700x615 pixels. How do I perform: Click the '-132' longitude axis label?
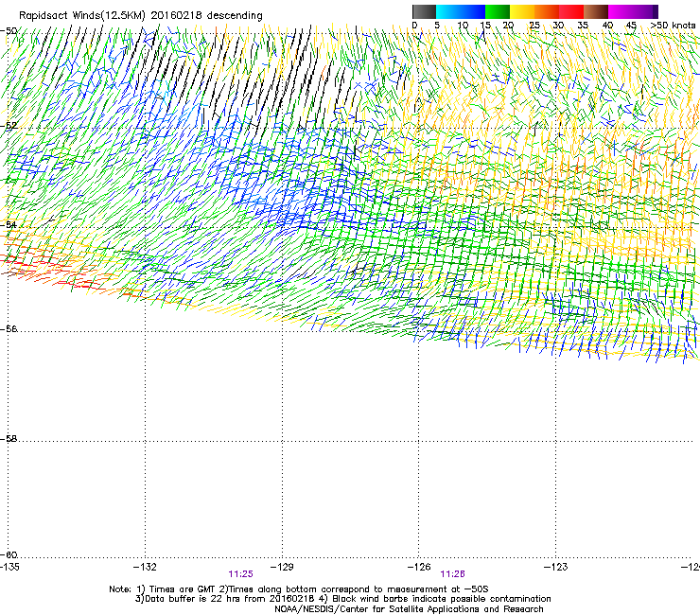tap(146, 567)
